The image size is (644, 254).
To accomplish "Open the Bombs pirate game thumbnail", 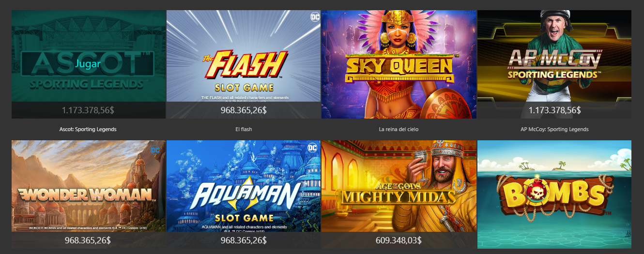I will pyautogui.click(x=554, y=194).
